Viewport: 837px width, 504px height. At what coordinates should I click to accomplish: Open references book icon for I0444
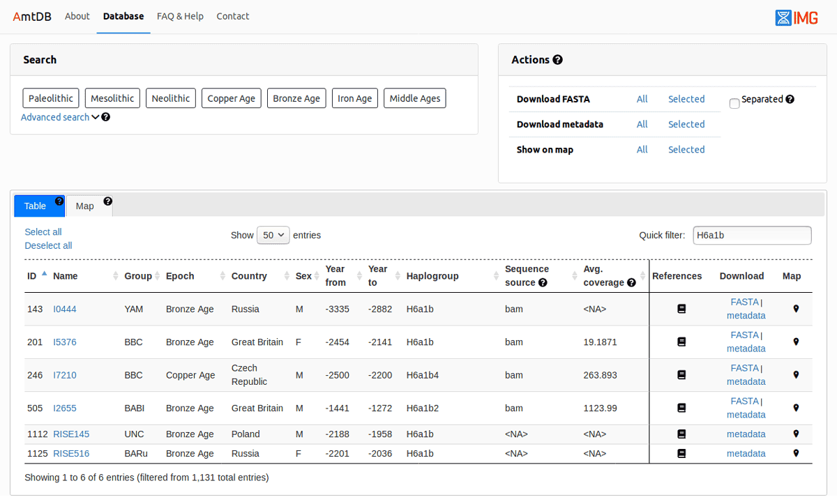point(681,309)
